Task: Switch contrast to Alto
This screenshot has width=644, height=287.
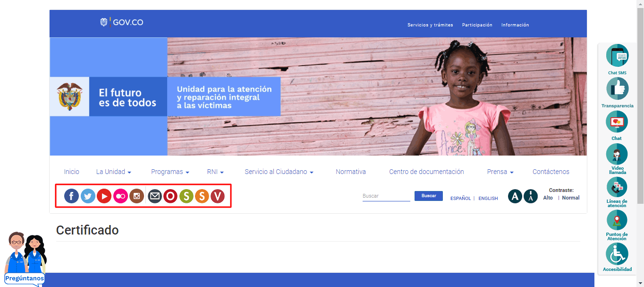Action: click(x=548, y=198)
